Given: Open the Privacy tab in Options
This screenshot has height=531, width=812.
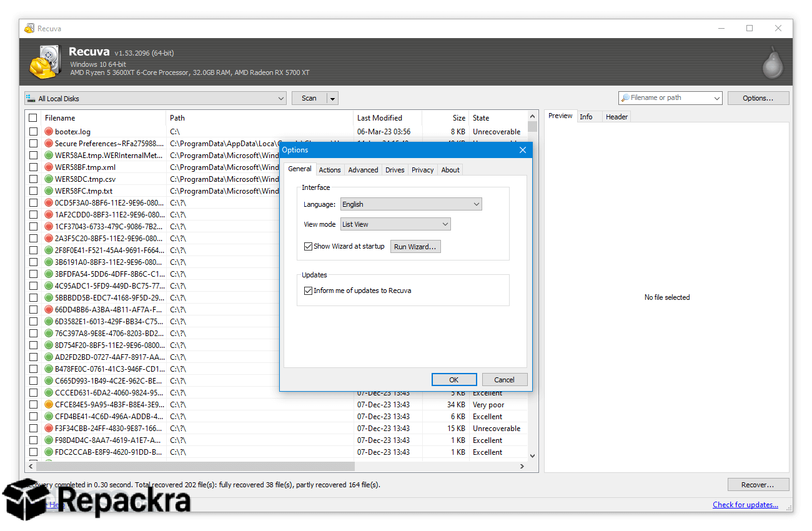Looking at the screenshot, I should (x=422, y=170).
